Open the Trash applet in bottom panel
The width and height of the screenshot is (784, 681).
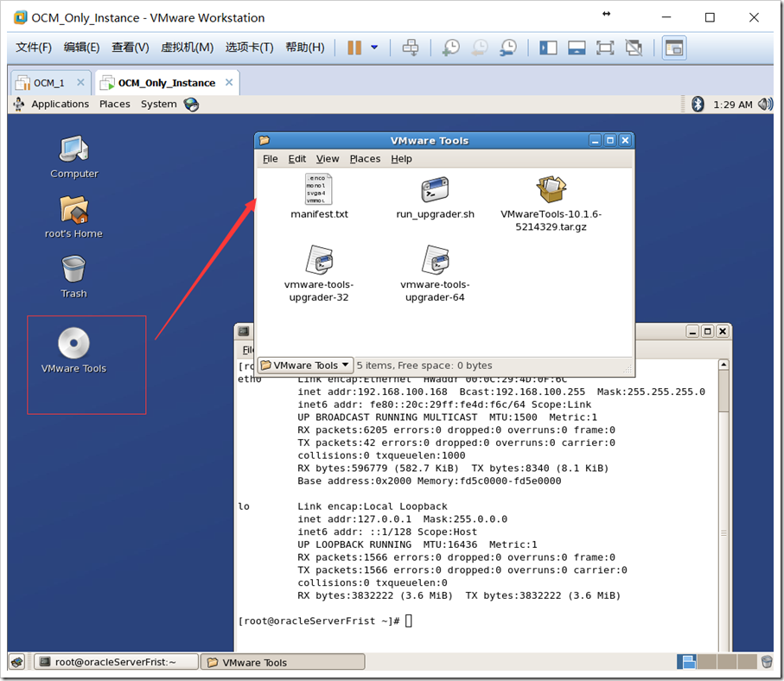[767, 662]
